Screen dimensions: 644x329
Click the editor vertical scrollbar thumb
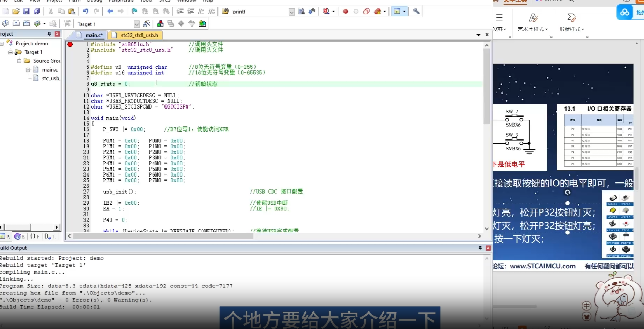pos(487,86)
